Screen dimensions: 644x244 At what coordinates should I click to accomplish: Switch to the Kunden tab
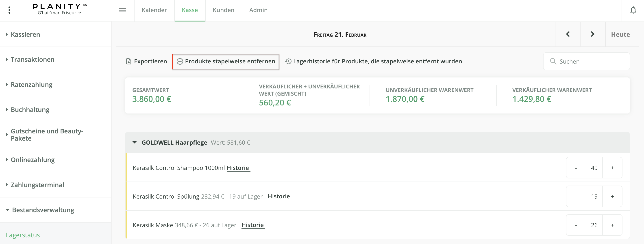pos(223,10)
